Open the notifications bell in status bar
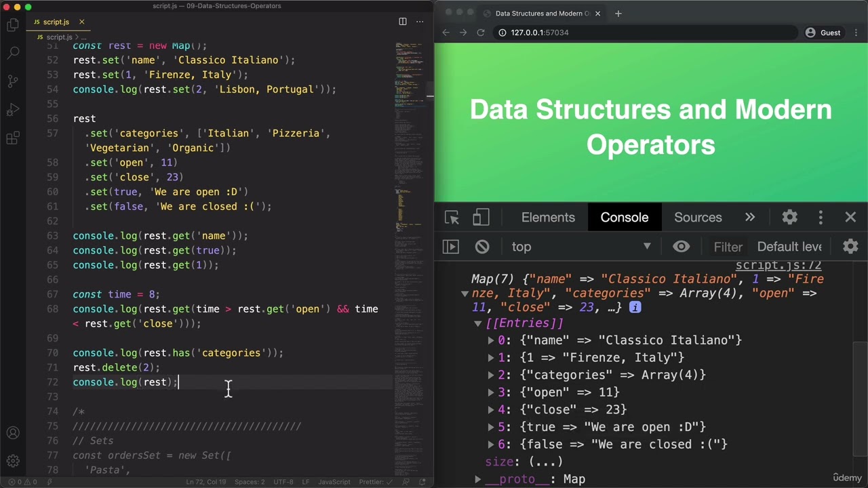This screenshot has height=488, width=868. (421, 482)
